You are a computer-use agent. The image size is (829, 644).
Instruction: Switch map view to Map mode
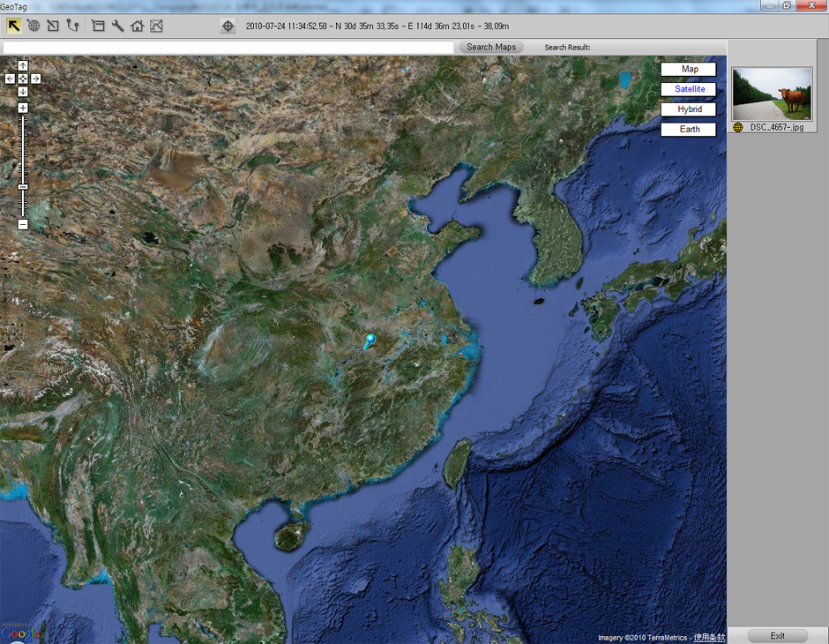689,69
